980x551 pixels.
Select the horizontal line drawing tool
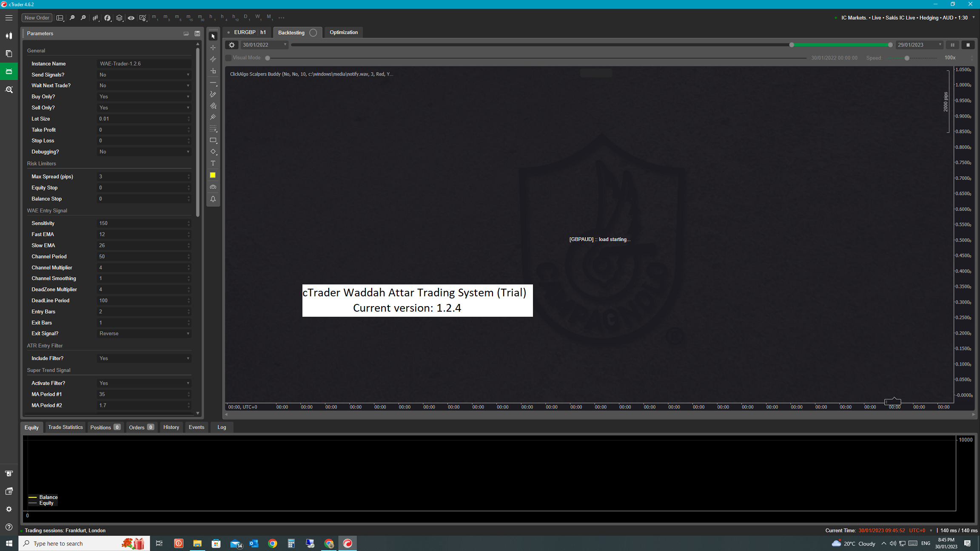213,83
